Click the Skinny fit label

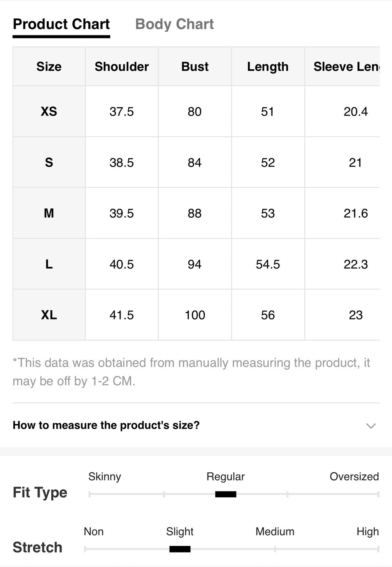coord(105,477)
